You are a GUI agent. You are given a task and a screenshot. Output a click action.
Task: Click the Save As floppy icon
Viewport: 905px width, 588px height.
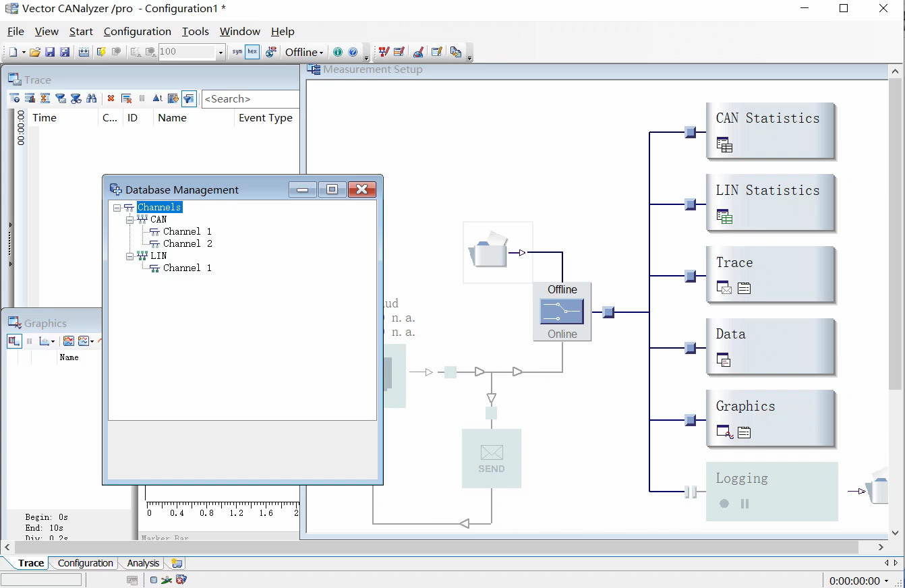(65, 52)
